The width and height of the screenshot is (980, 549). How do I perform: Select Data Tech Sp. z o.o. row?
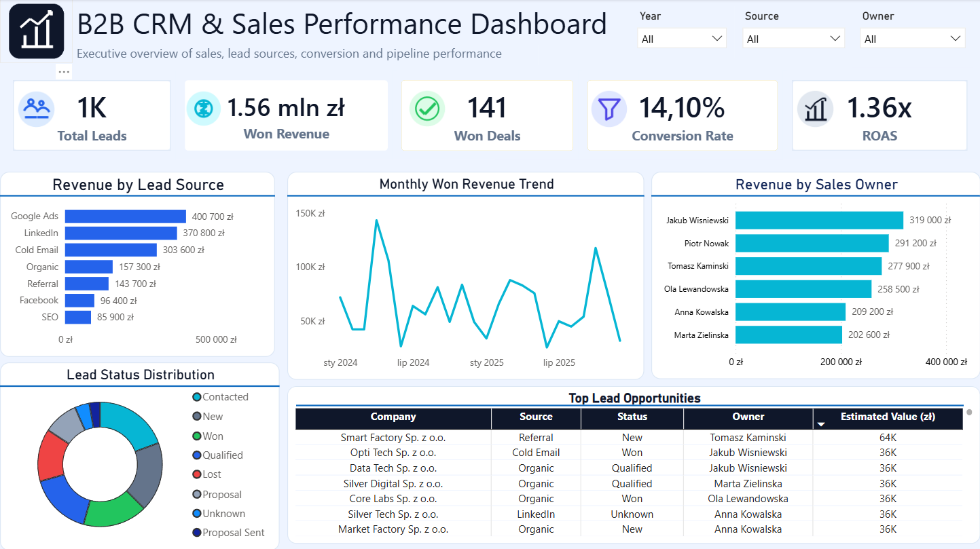click(x=629, y=468)
